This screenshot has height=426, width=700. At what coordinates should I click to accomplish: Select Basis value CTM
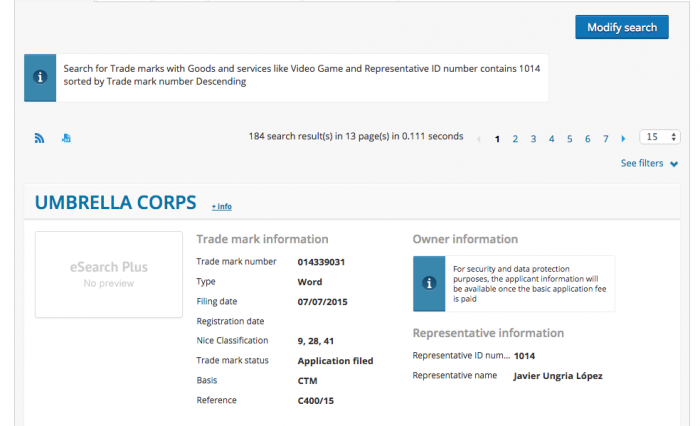click(x=307, y=381)
